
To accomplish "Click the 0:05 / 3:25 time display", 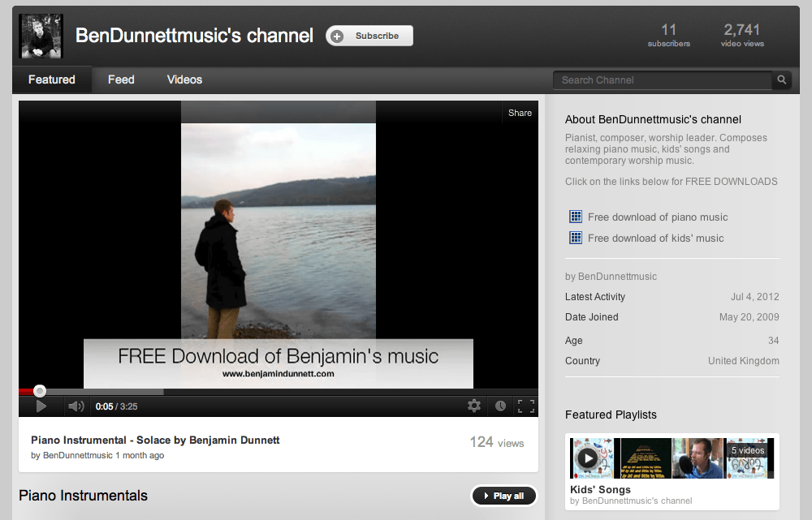I will [x=116, y=406].
